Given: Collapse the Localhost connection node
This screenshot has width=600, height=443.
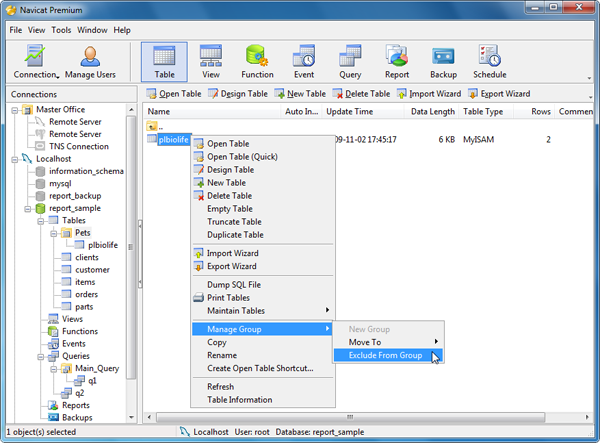Looking at the screenshot, I should click(x=15, y=160).
